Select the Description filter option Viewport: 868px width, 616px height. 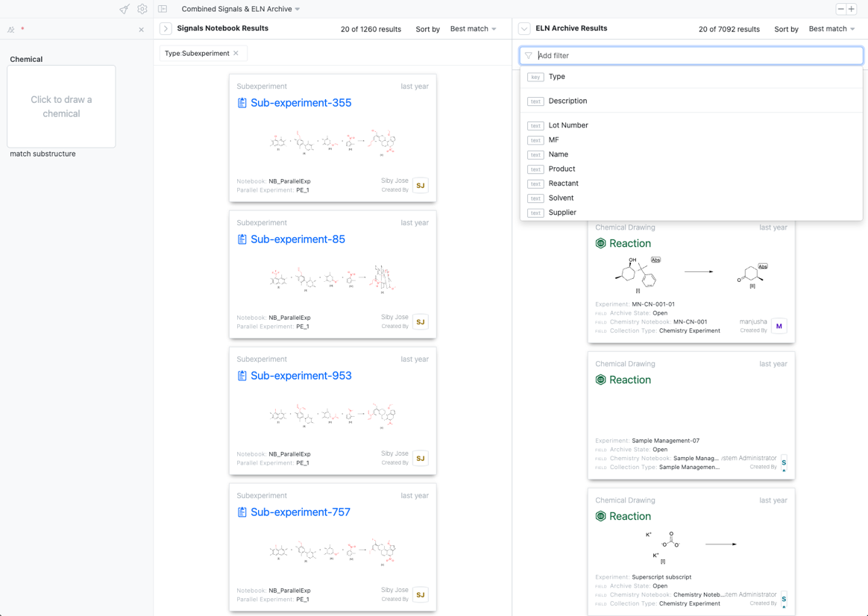(691, 101)
